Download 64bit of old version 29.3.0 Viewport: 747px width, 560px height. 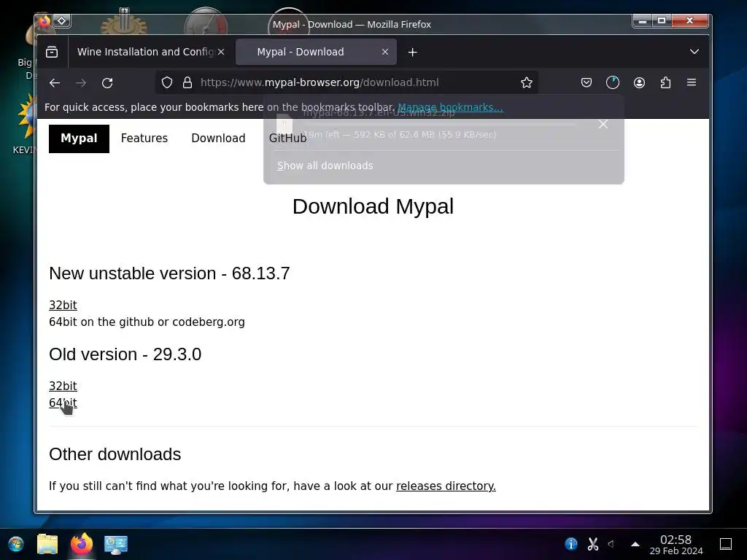tap(63, 402)
